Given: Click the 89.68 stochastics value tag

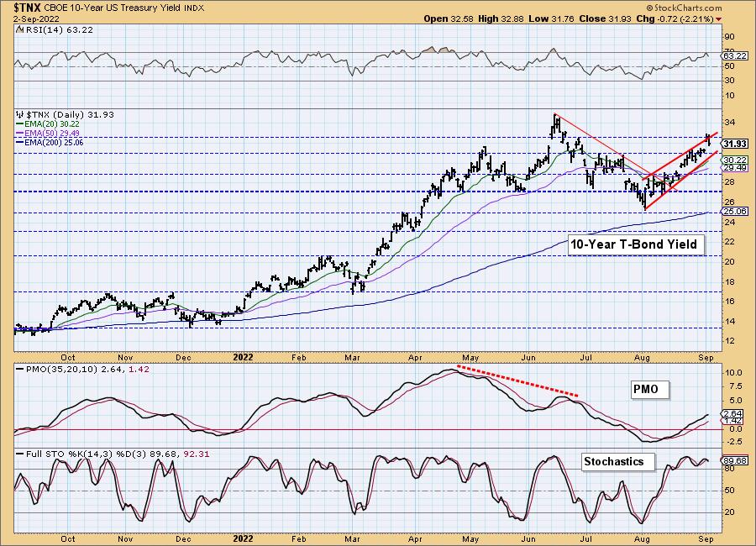Looking at the screenshot, I should tap(735, 460).
